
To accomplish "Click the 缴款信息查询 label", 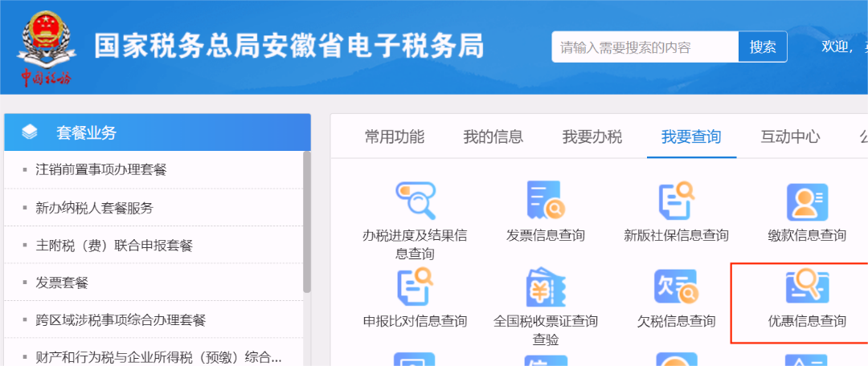I will (x=807, y=235).
